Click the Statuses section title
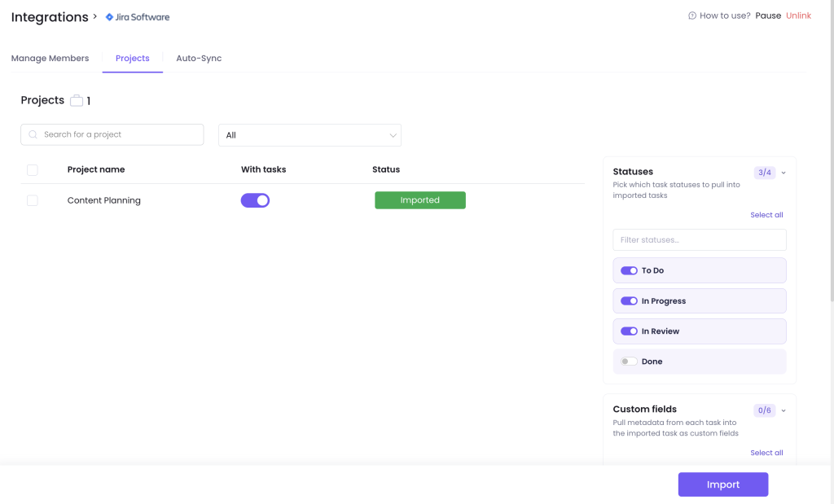834x504 pixels. coord(633,172)
